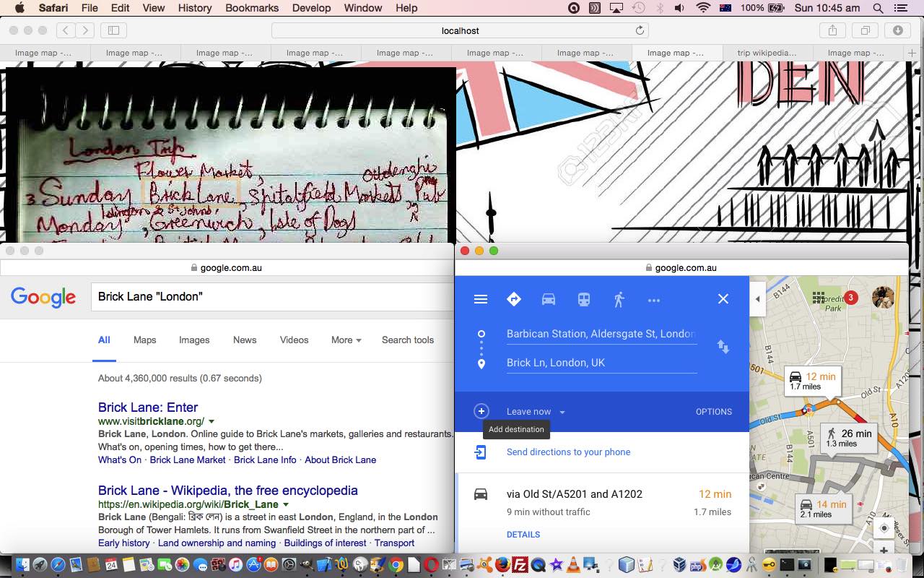This screenshot has height=578, width=924.
Task: Launch VLC from the Dock
Action: click(x=573, y=564)
